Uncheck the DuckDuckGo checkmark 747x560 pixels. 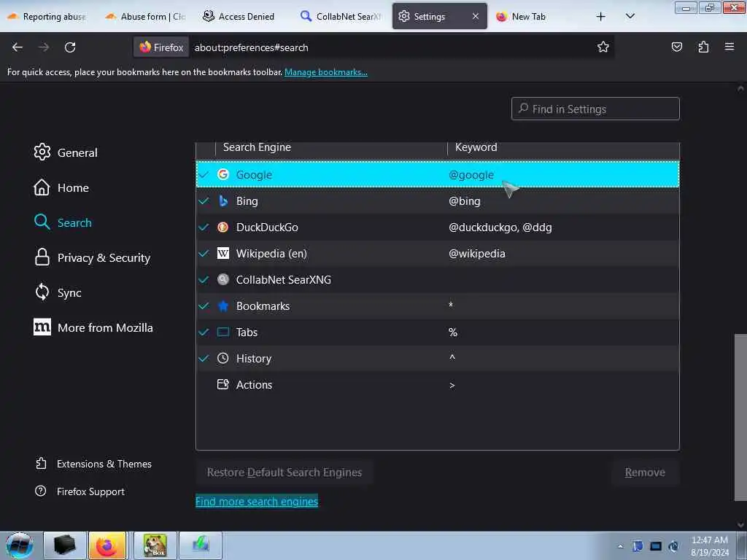point(204,227)
